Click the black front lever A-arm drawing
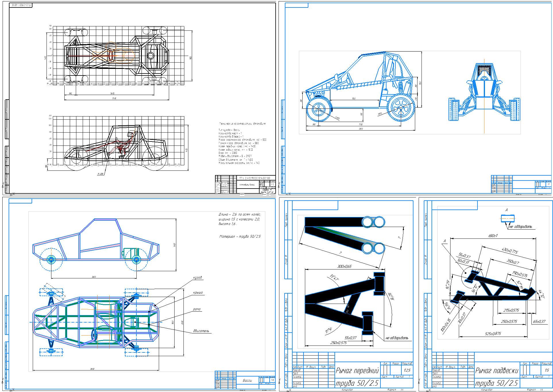The width and height of the screenshot is (553, 392). [345, 303]
